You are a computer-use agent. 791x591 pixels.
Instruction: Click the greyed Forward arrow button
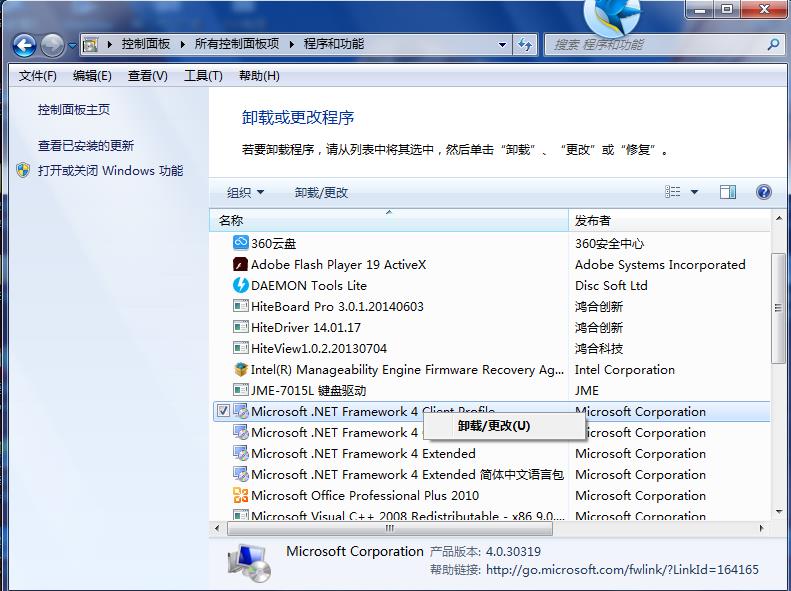click(52, 45)
